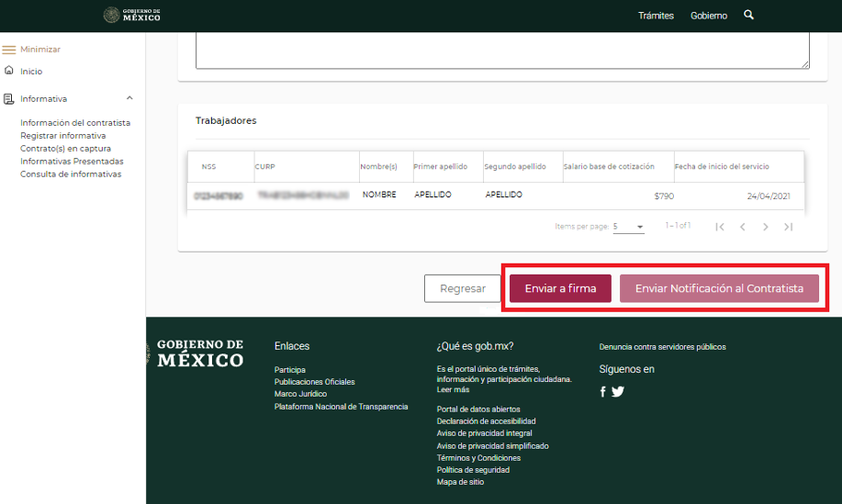Screen dimensions: 842x504
Task: Open the Facebook icon in footer
Action: coord(603,392)
